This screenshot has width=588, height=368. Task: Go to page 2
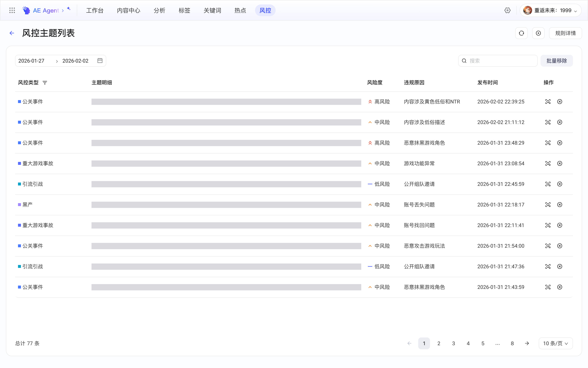[439, 343]
